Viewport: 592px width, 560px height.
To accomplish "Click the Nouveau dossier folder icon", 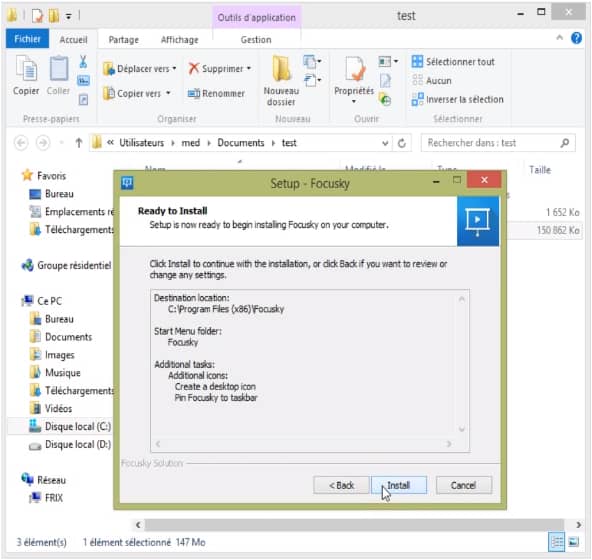I will [x=281, y=69].
